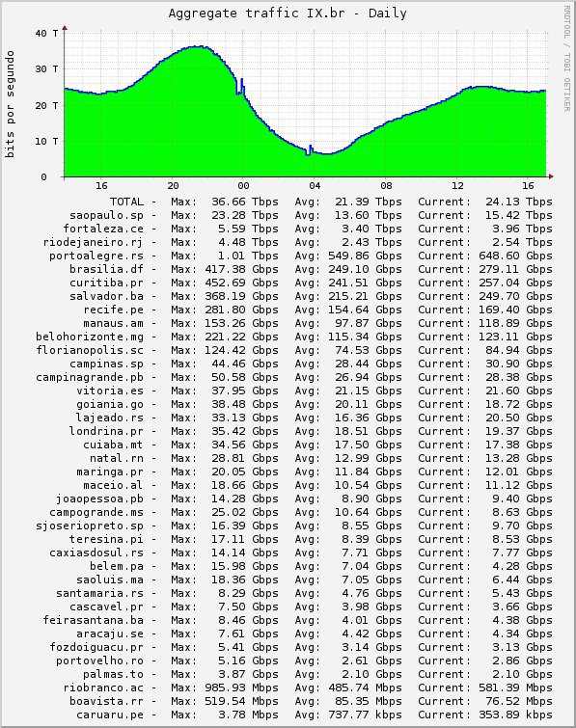Click riodejaneiro.rj average 2.43 Tbps
This screenshot has height=728, width=576.
tap(371, 242)
